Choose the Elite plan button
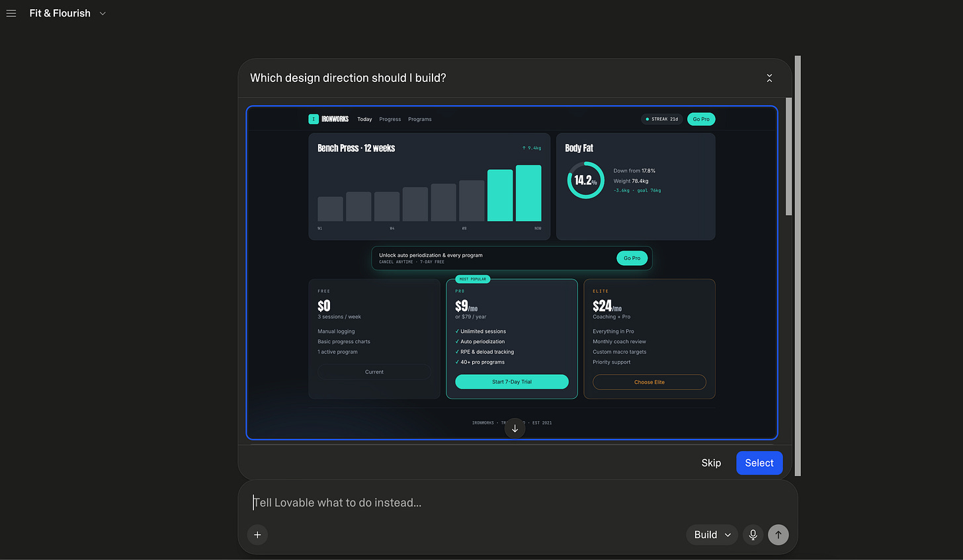Screen dimensions: 963x560 pos(649,382)
